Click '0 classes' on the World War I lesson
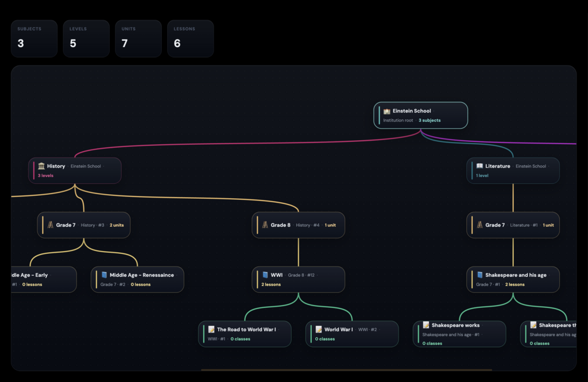The width and height of the screenshot is (588, 382). pos(325,339)
